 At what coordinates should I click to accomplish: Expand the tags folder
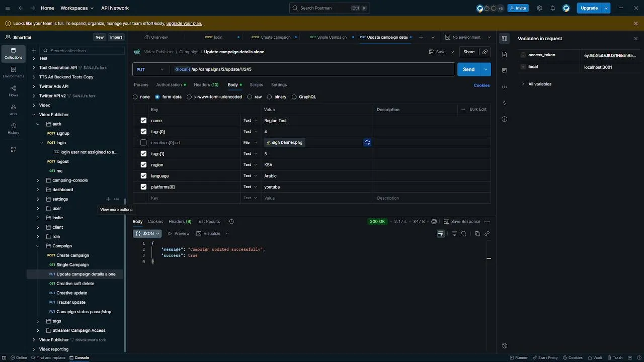point(38,321)
